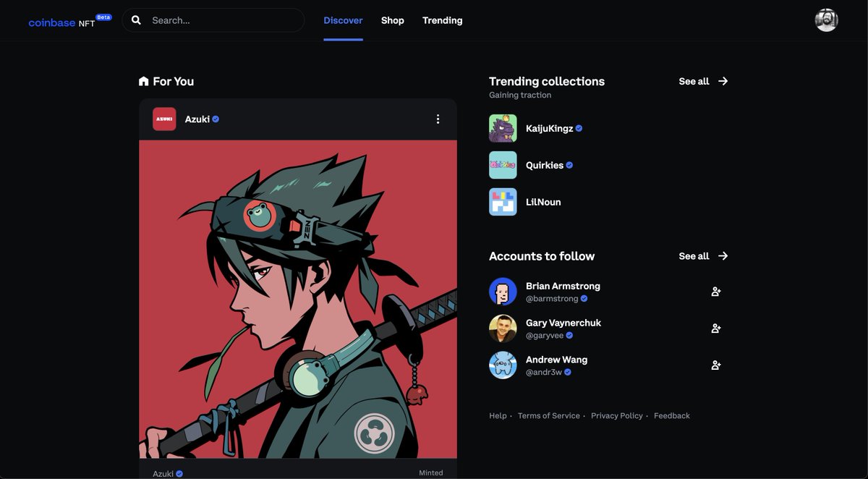The image size is (868, 479).
Task: Switch to the Discover tab
Action: click(343, 20)
